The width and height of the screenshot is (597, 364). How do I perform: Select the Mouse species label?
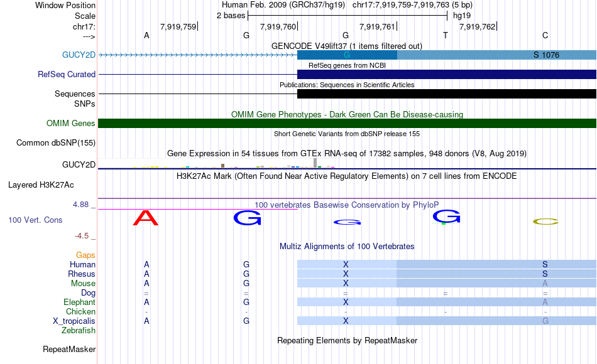pos(83,284)
